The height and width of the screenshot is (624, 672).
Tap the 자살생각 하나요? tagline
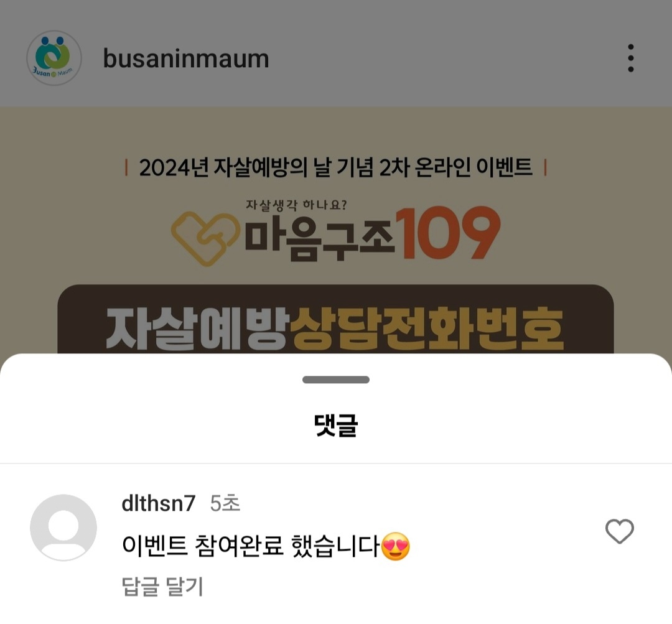pos(296,205)
